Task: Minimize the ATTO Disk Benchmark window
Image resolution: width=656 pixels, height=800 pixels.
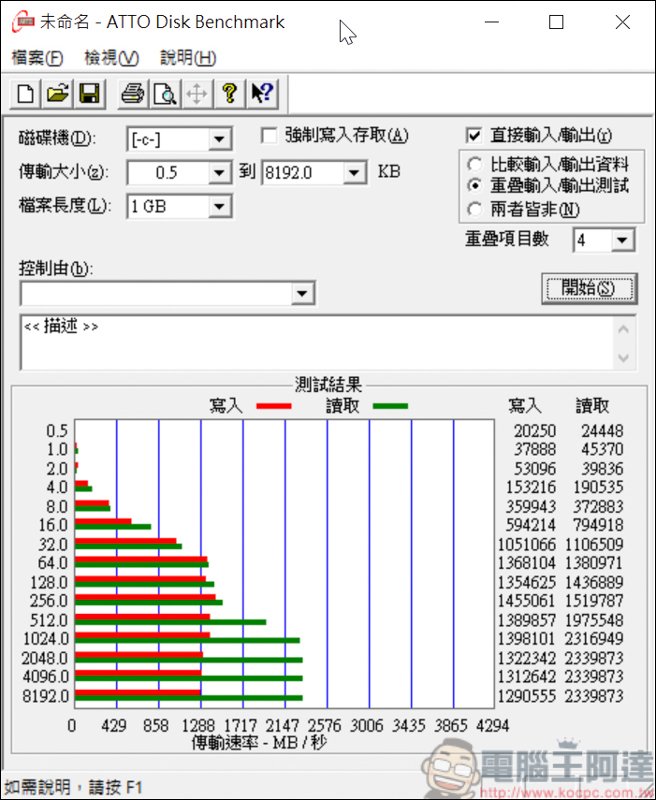Action: point(491,22)
